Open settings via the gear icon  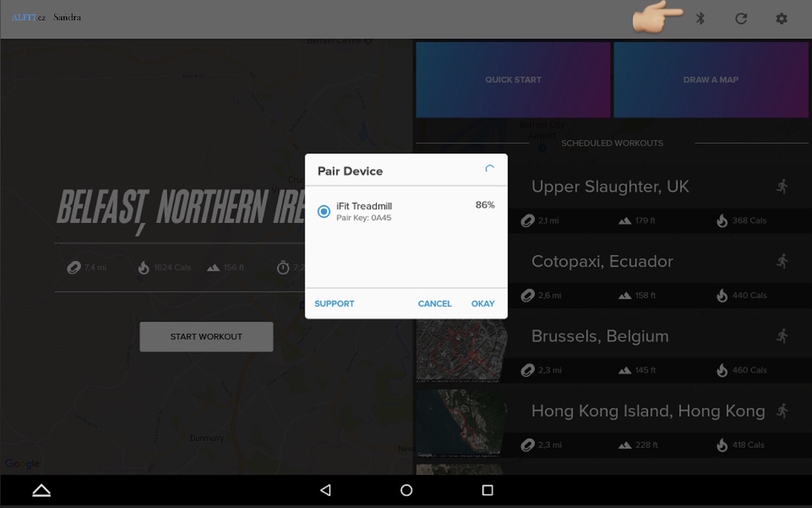(781, 18)
